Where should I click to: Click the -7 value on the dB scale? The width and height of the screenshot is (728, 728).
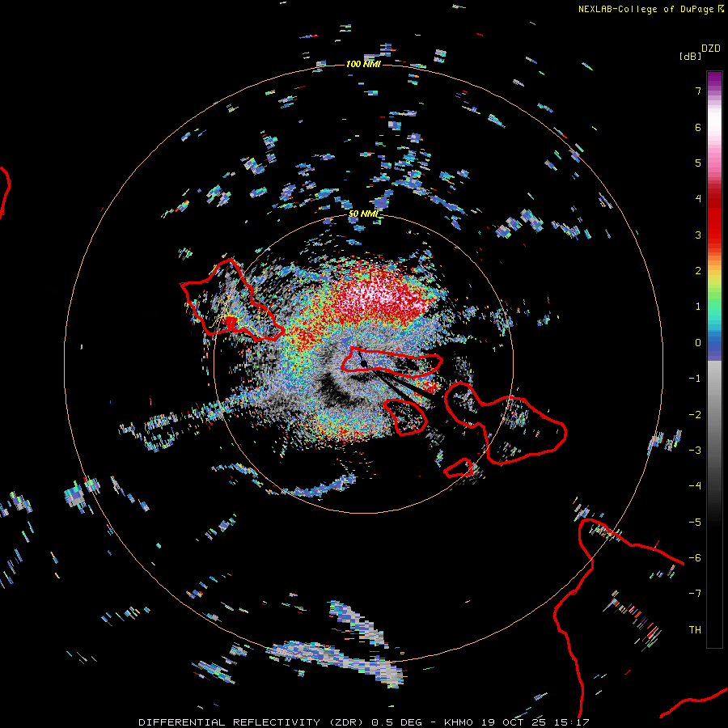click(x=695, y=594)
